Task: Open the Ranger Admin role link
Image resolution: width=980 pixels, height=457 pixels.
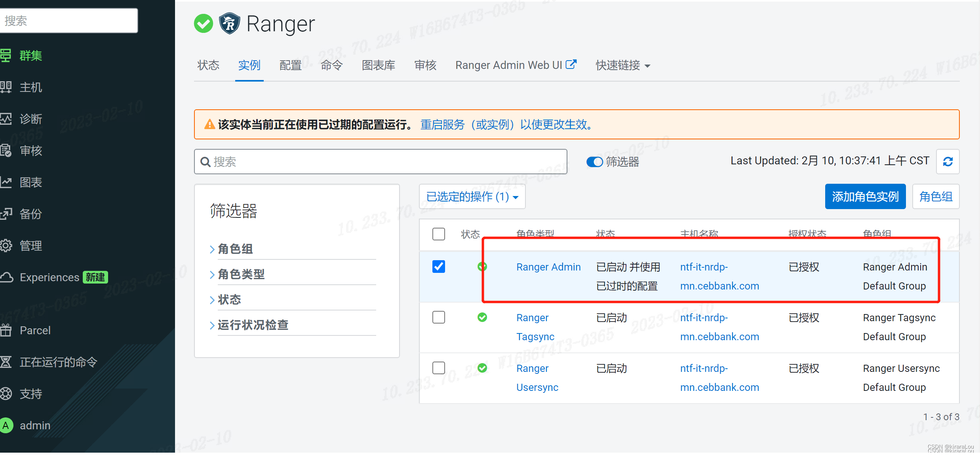Action: point(548,267)
